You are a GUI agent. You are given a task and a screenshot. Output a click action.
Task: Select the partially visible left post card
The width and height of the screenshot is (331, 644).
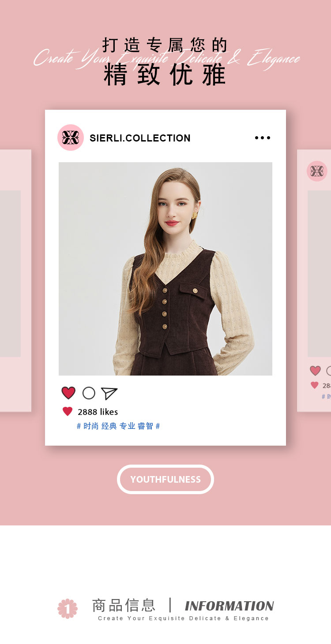(x=15, y=281)
